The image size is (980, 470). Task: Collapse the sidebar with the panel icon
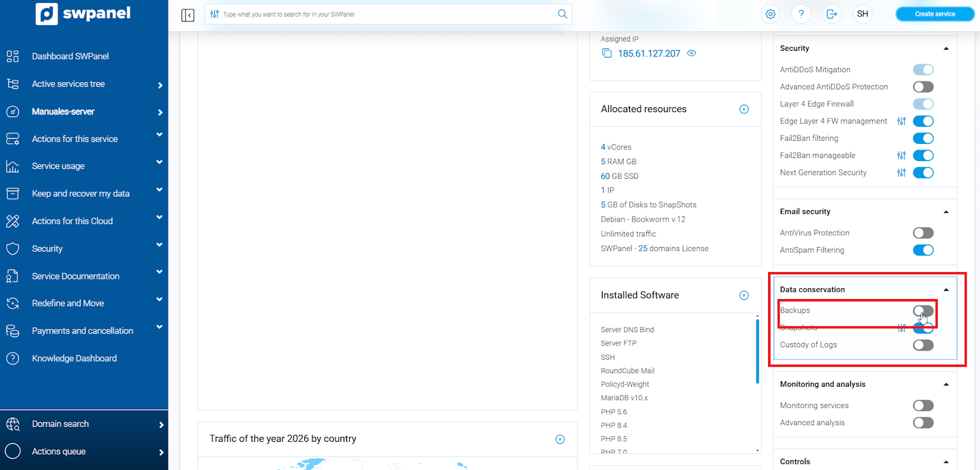(188, 15)
